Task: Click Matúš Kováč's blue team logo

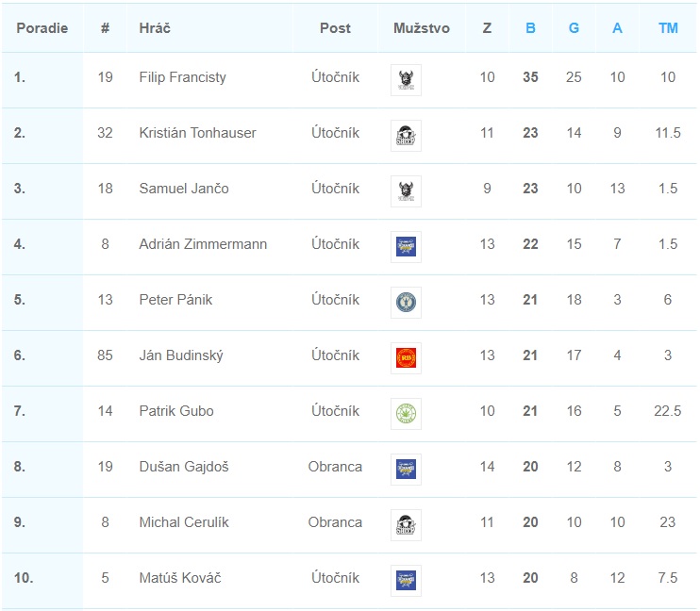Action: (x=406, y=581)
